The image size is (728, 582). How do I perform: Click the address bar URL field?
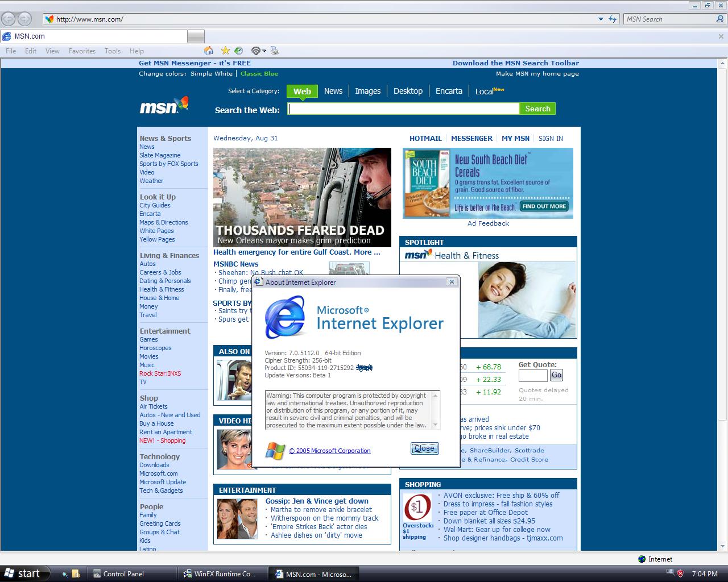[325, 19]
